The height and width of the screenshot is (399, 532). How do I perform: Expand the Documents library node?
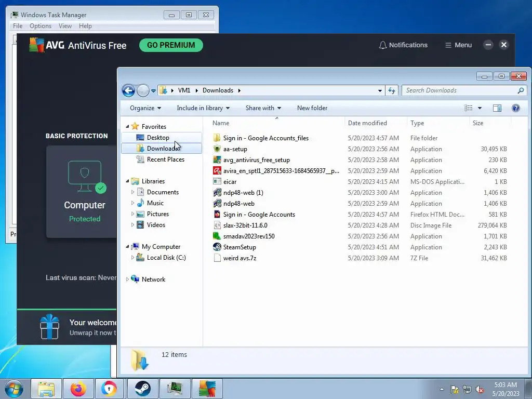click(x=132, y=192)
